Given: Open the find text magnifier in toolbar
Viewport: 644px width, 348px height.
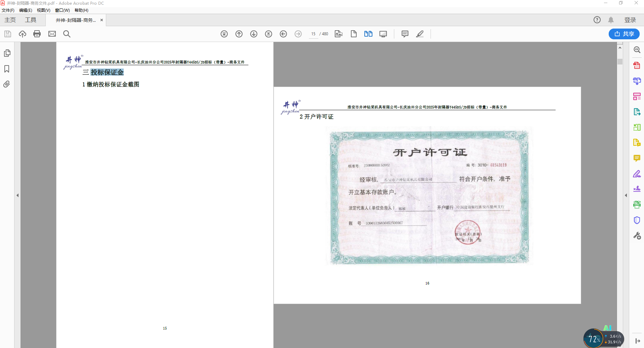Looking at the screenshot, I should [67, 34].
